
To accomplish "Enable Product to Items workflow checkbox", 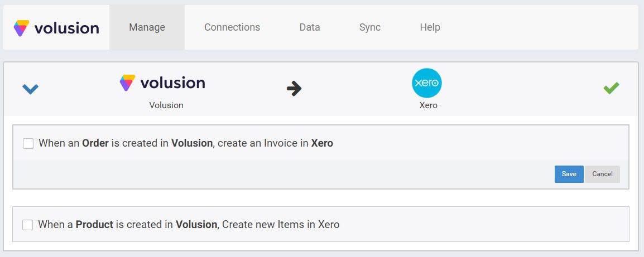I will click(28, 225).
